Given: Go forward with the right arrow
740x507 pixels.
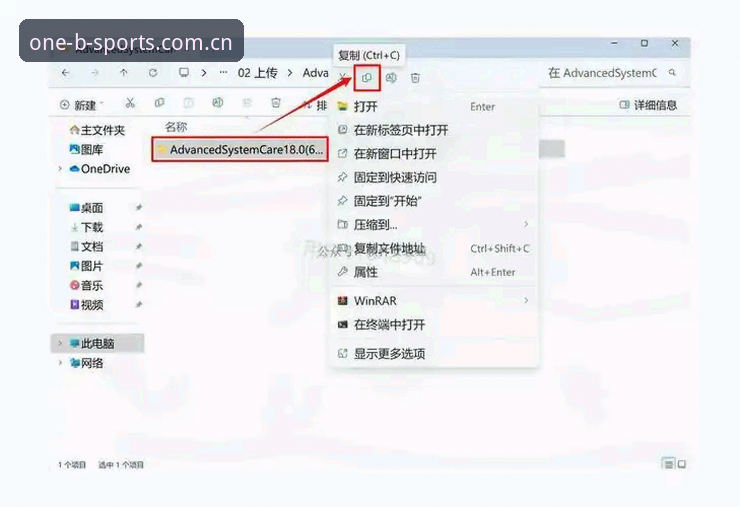Looking at the screenshot, I should [x=95, y=73].
